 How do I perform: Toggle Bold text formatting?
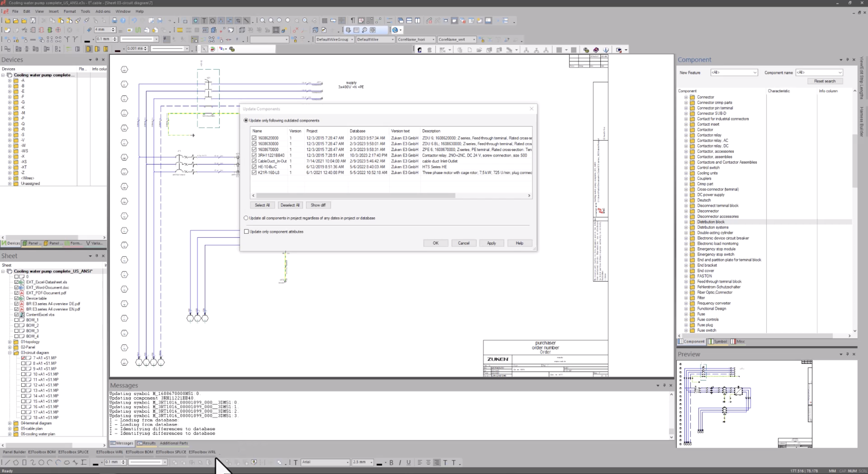pos(391,463)
